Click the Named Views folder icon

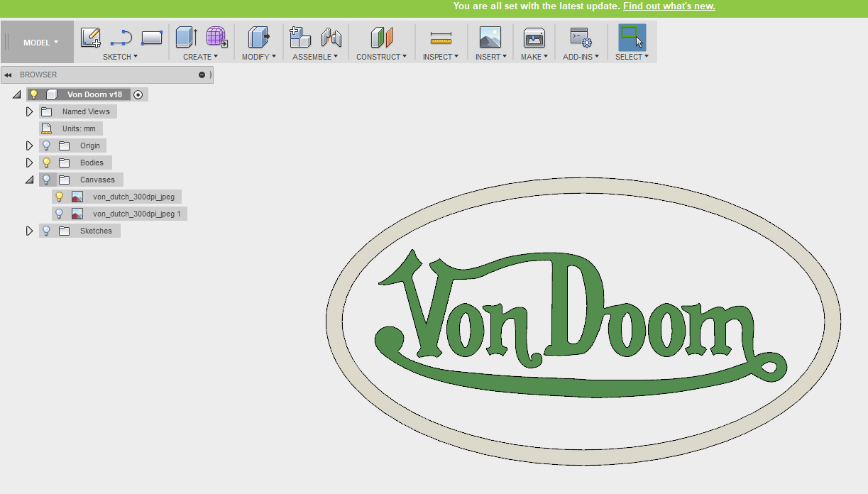(47, 111)
